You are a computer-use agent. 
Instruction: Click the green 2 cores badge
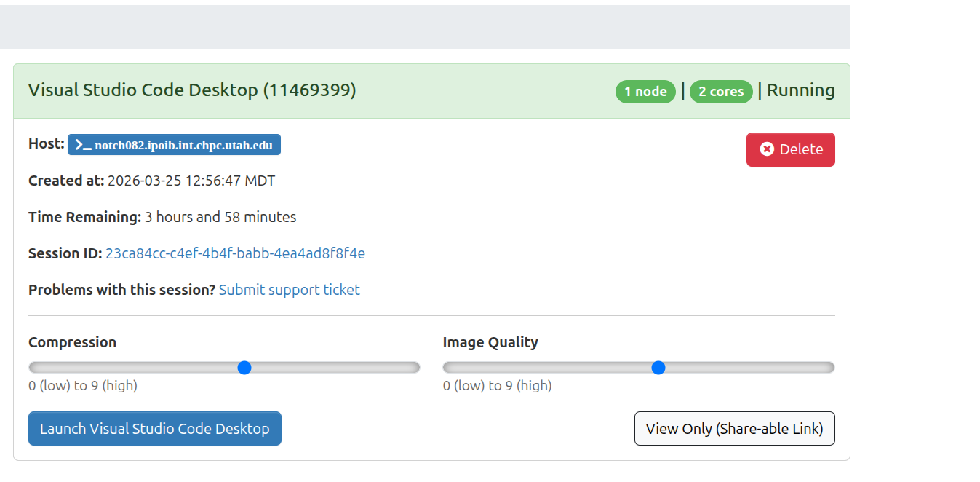[721, 92]
